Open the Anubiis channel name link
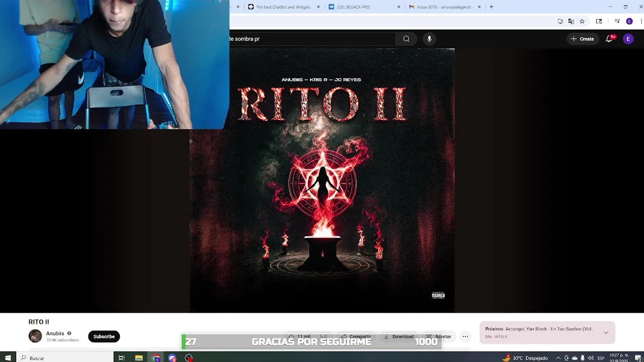The height and width of the screenshot is (362, 644). click(x=55, y=333)
